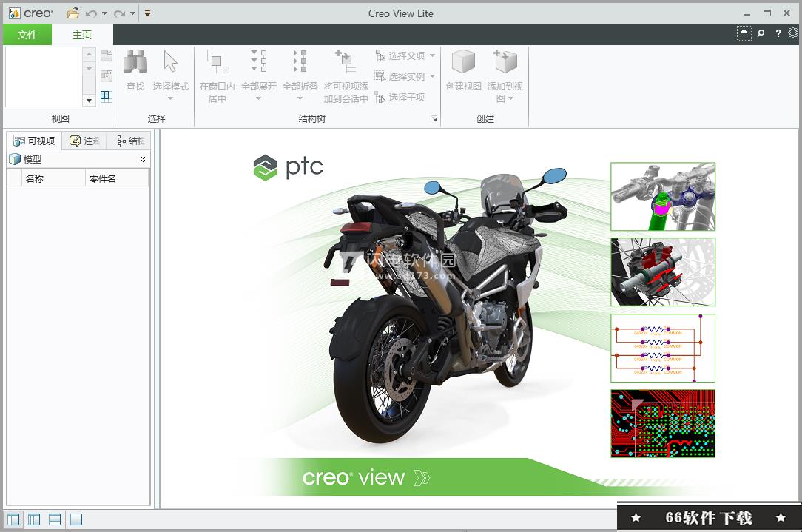Screen dimensions: 802x532
Task: Click the 查找 binoculars icon
Action: [135, 62]
